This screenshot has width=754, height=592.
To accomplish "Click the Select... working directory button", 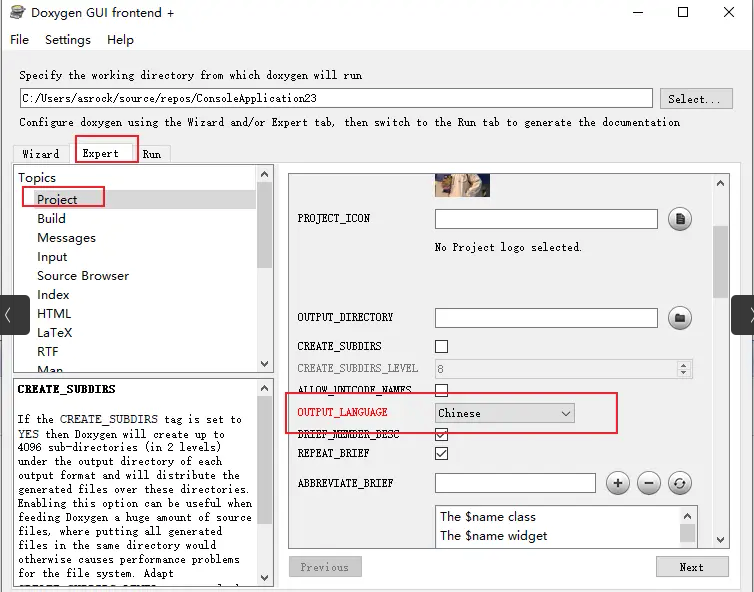I will [x=696, y=99].
